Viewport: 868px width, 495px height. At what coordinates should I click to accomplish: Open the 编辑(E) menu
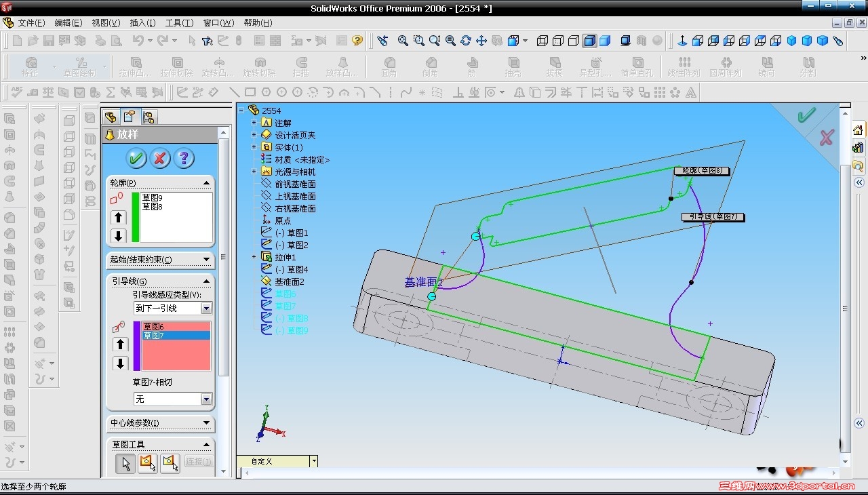[68, 22]
